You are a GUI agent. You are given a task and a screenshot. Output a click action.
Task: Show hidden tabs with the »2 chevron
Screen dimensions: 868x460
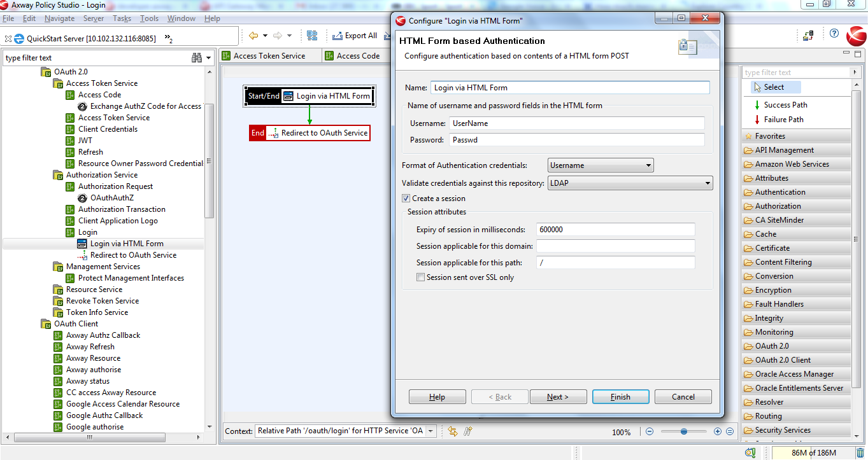(x=168, y=39)
